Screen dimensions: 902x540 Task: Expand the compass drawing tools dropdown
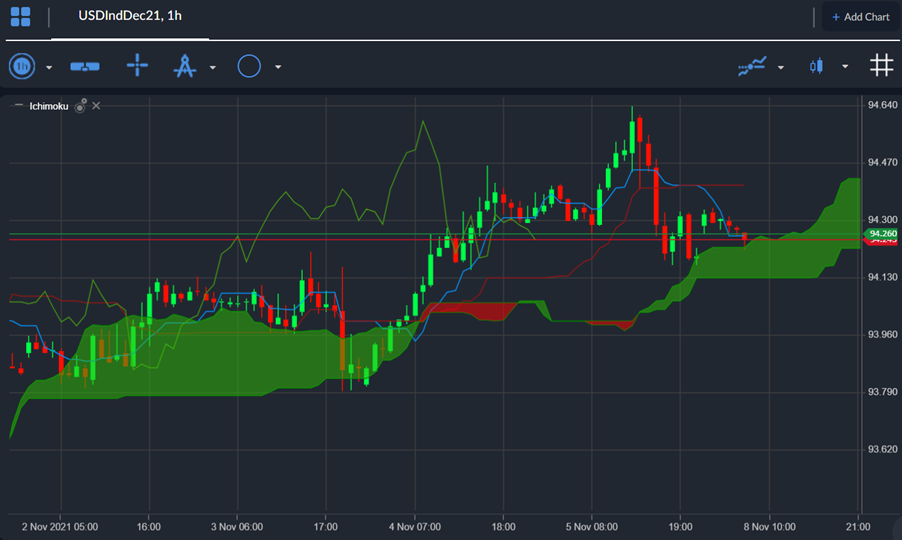(x=212, y=67)
